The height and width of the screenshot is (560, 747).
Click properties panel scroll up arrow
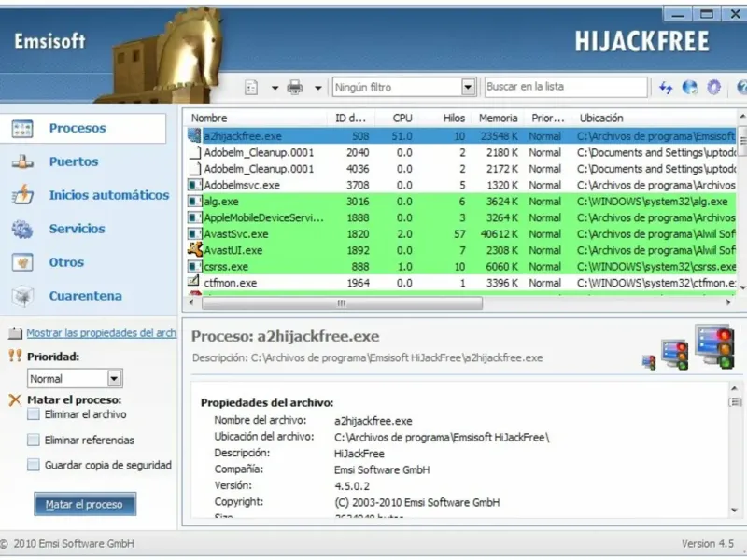click(x=734, y=388)
